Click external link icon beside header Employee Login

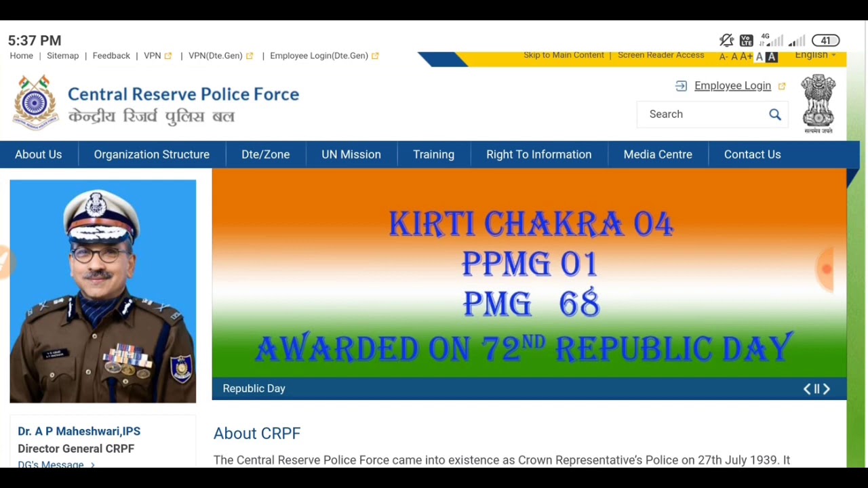[x=781, y=86]
